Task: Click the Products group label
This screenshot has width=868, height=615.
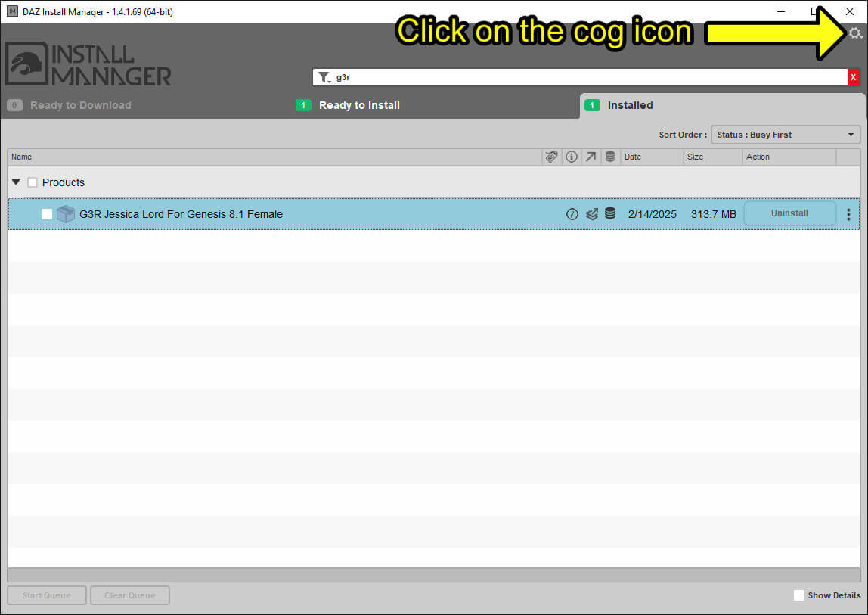Action: pyautogui.click(x=63, y=182)
